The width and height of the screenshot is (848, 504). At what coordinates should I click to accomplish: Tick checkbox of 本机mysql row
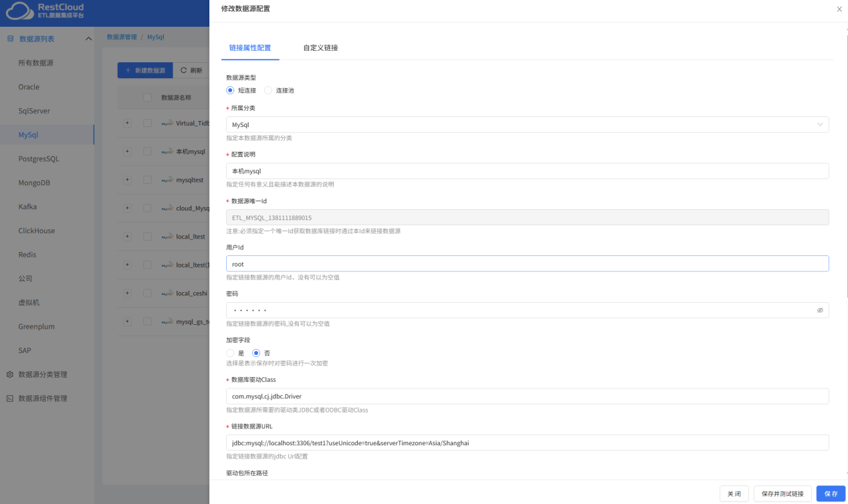pyautogui.click(x=147, y=152)
